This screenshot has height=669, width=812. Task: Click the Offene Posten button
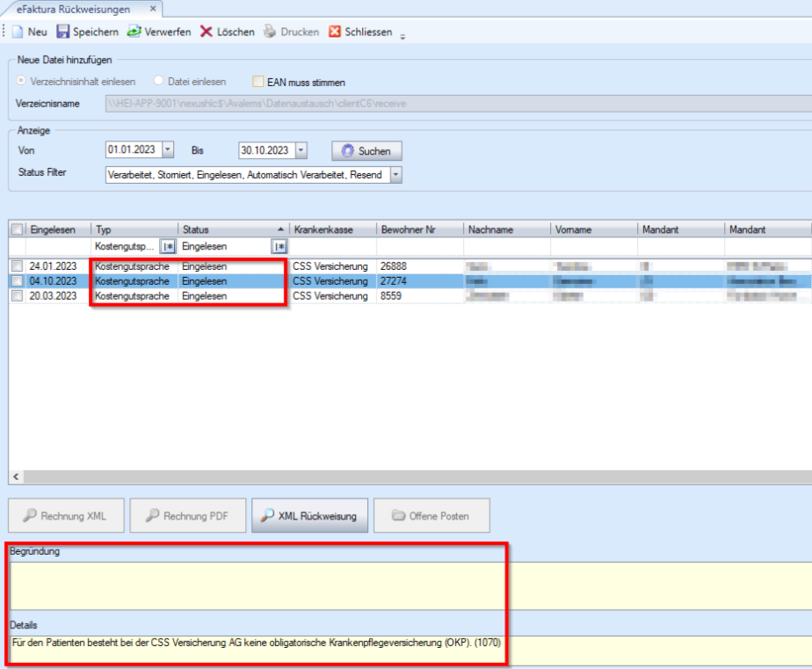[x=431, y=516]
